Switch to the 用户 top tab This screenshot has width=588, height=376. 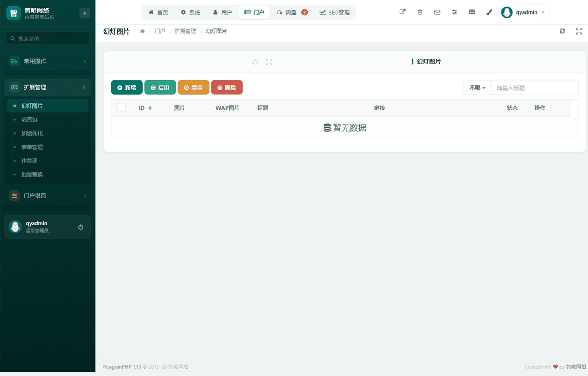(223, 12)
